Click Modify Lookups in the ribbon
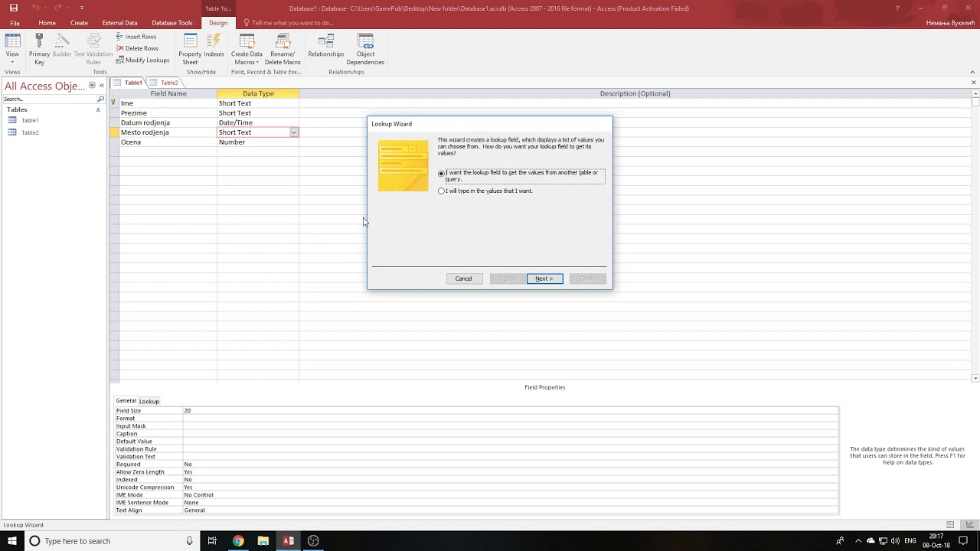The height and width of the screenshot is (551, 980). (x=142, y=60)
